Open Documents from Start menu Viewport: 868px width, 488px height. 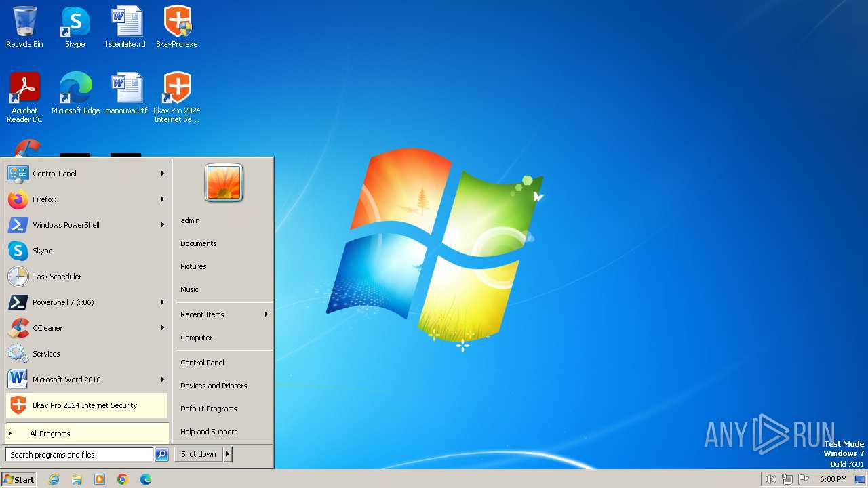(x=224, y=243)
